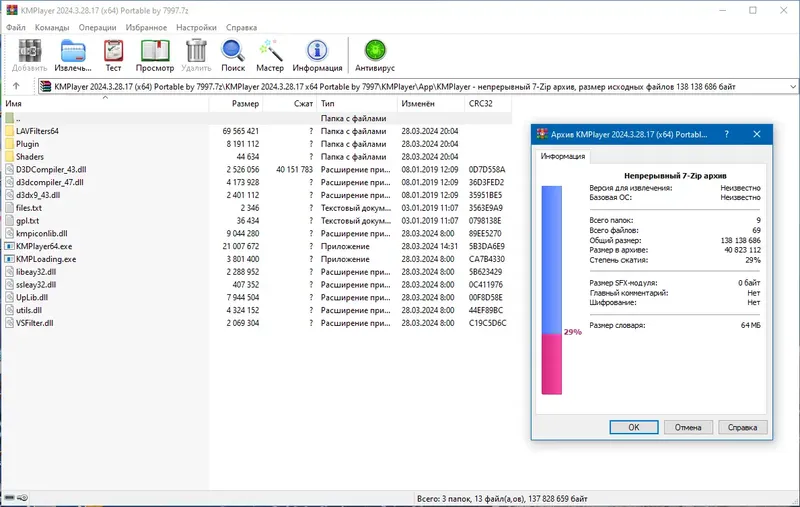Sort by CRC32 column header
This screenshot has width=800, height=507.
click(488, 104)
